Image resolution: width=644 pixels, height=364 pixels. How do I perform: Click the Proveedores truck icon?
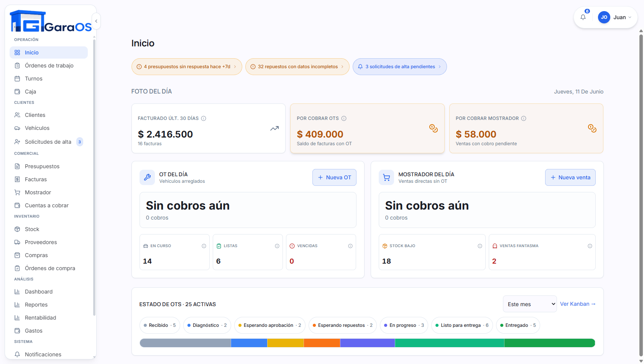coord(17,242)
